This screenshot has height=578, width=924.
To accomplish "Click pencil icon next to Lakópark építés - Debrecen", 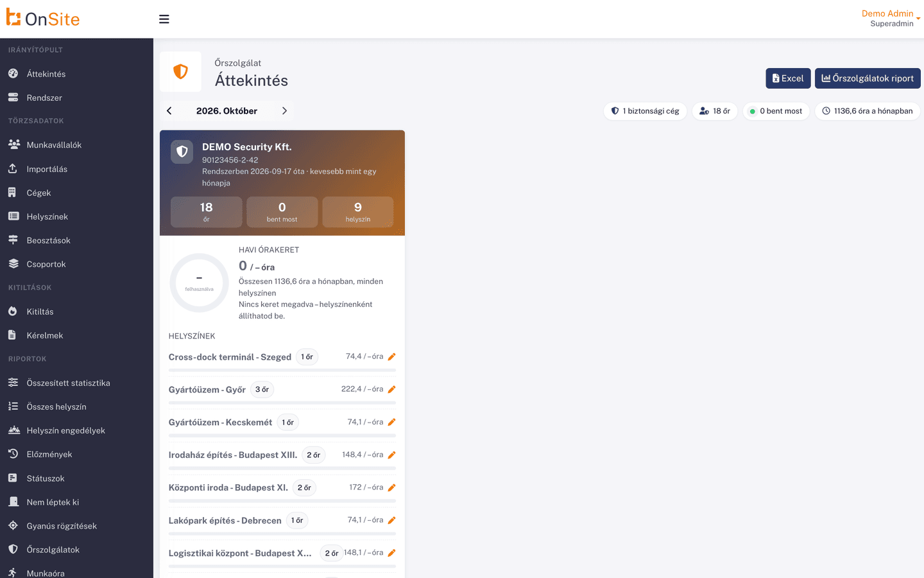I will coord(391,520).
